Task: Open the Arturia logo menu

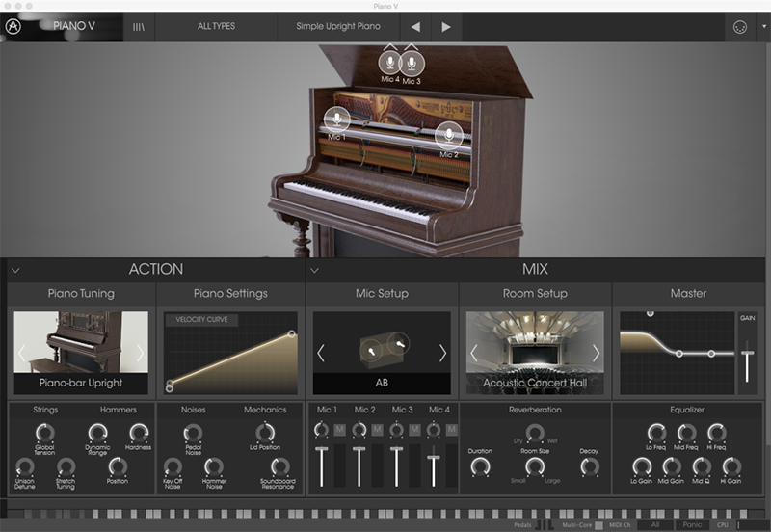Action: 13,27
